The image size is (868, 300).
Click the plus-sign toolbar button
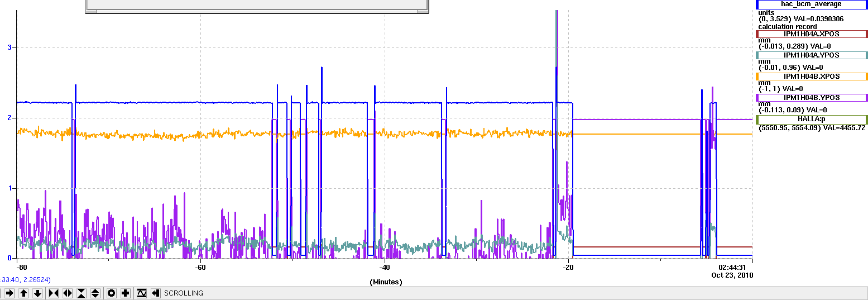tap(125, 293)
